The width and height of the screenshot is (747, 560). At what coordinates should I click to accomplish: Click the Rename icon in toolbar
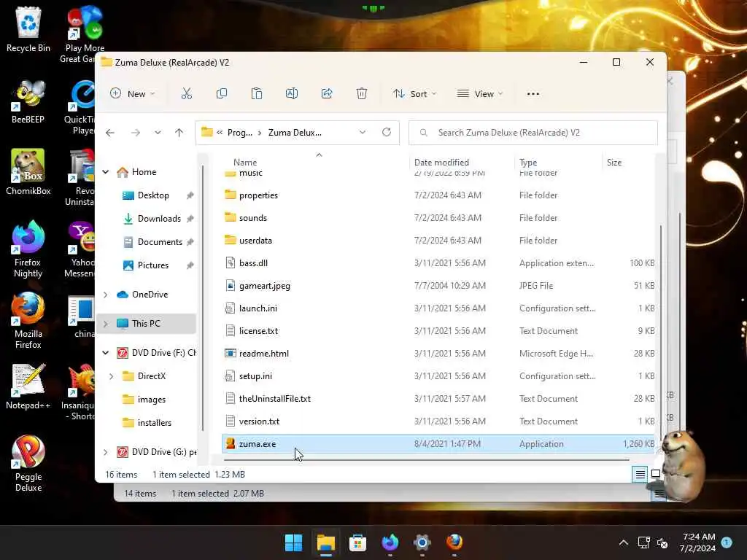click(292, 94)
